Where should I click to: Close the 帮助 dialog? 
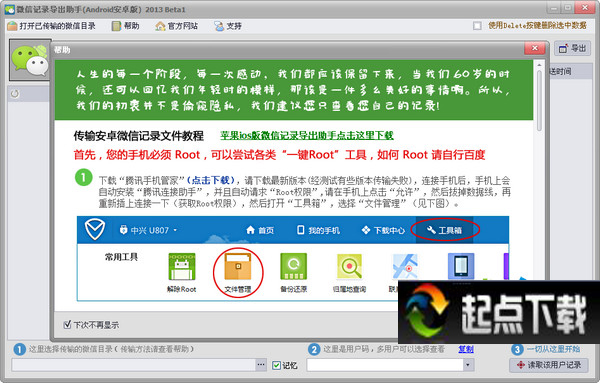pyautogui.click(x=535, y=48)
